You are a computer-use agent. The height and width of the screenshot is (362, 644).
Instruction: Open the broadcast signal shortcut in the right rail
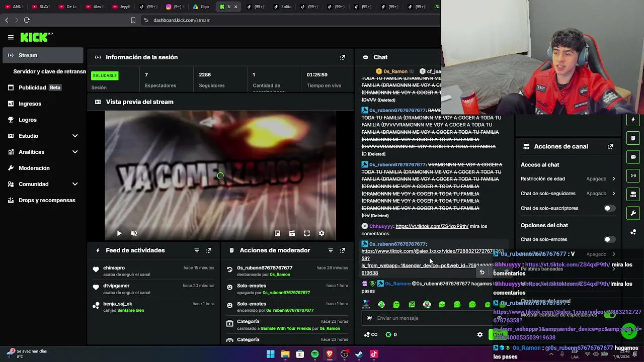tap(633, 175)
